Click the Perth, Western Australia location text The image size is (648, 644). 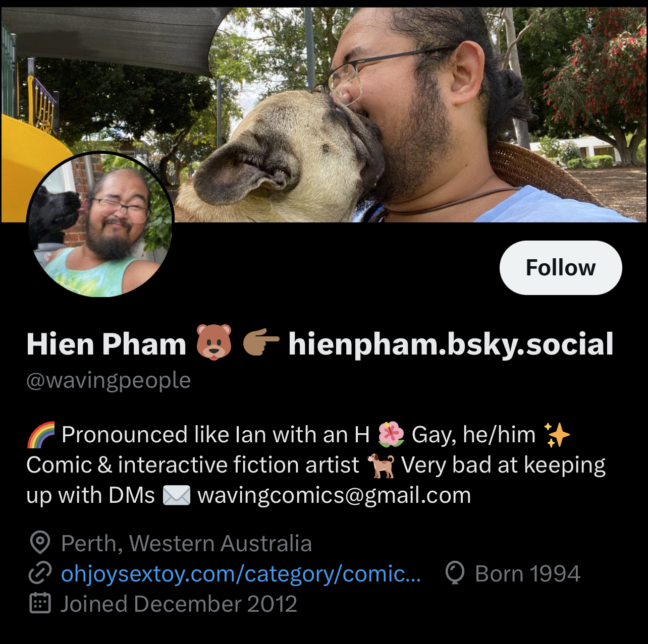click(186, 544)
